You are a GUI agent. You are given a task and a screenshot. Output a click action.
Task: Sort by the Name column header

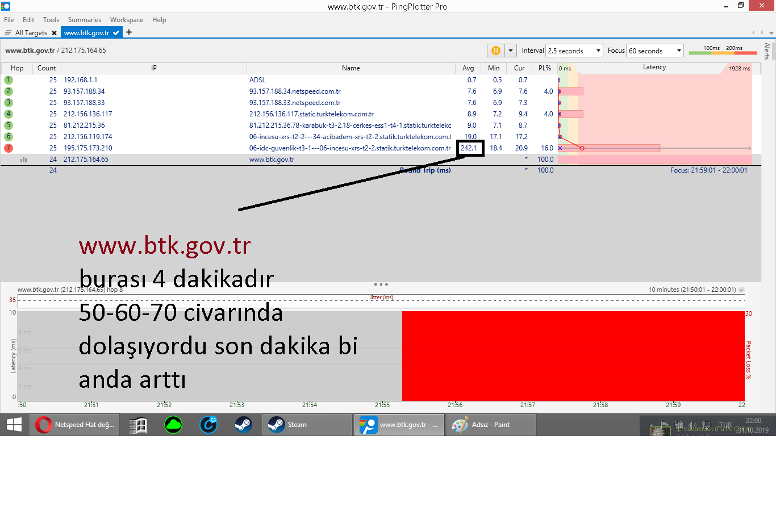(x=351, y=68)
